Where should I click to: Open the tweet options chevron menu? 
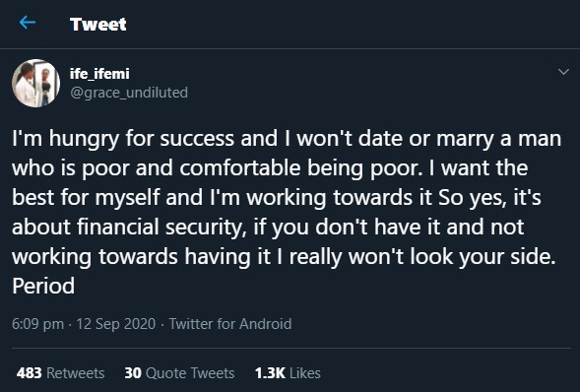coord(563,71)
